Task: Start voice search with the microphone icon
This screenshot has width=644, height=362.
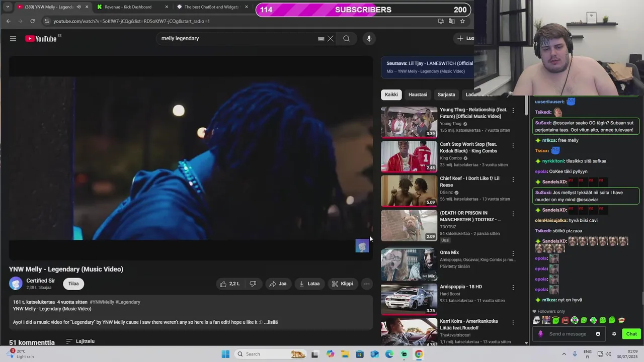Action: (x=369, y=39)
